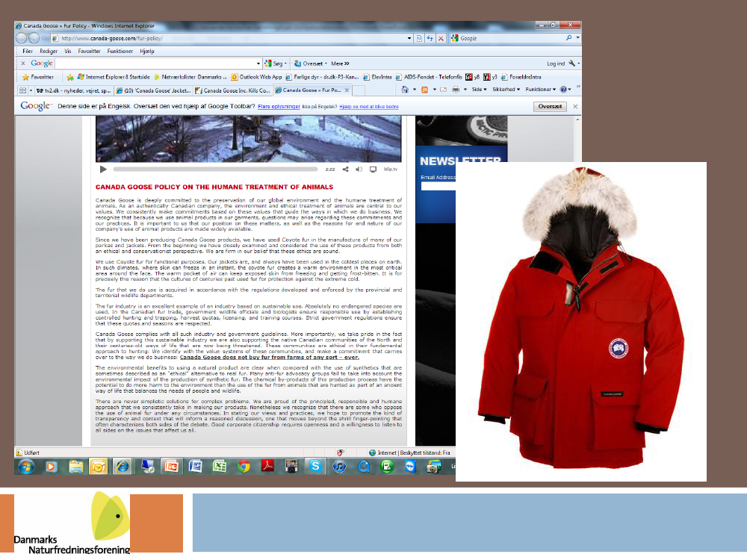Expand the Side (Page) menu dropdown
Image resolution: width=747 pixels, height=560 pixels.
click(x=480, y=90)
